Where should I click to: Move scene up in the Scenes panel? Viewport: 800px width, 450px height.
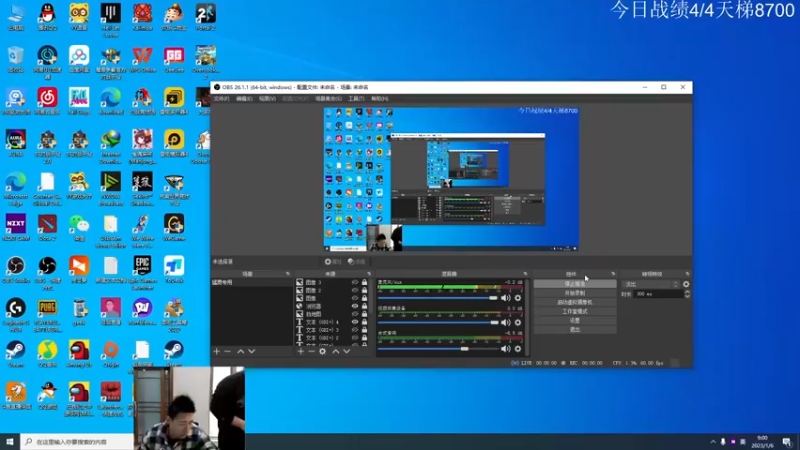click(240, 351)
